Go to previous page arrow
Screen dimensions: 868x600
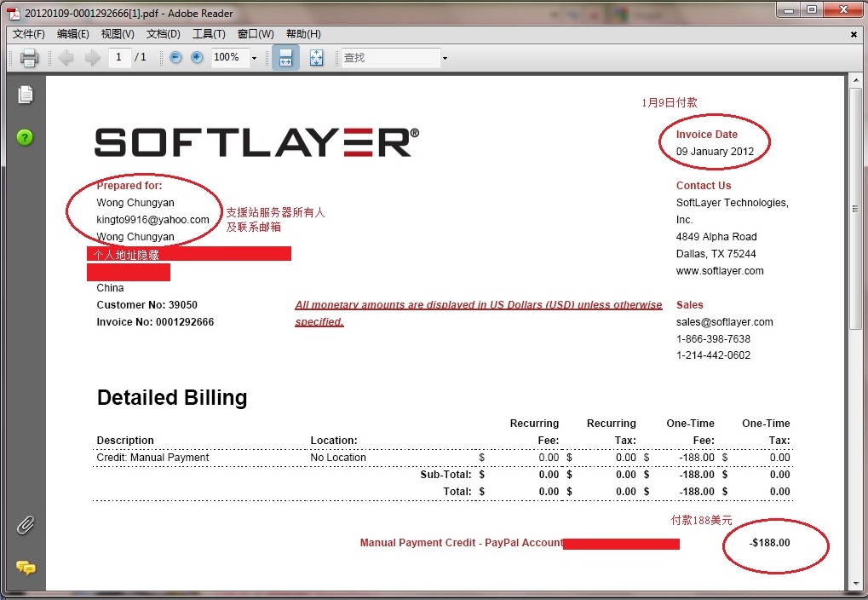[66, 58]
